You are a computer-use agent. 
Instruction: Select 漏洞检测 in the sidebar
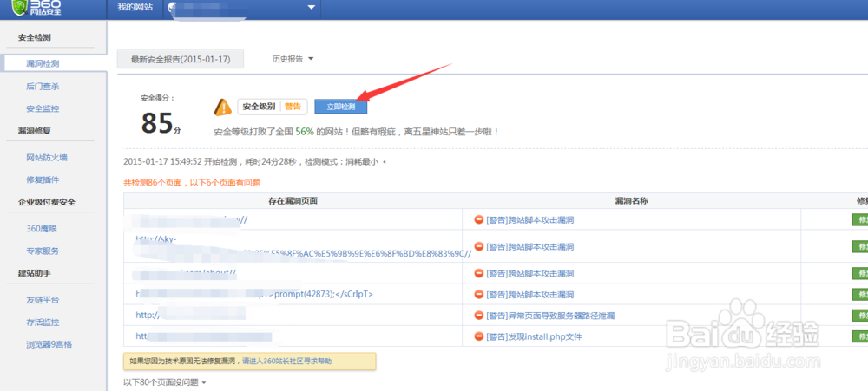43,63
